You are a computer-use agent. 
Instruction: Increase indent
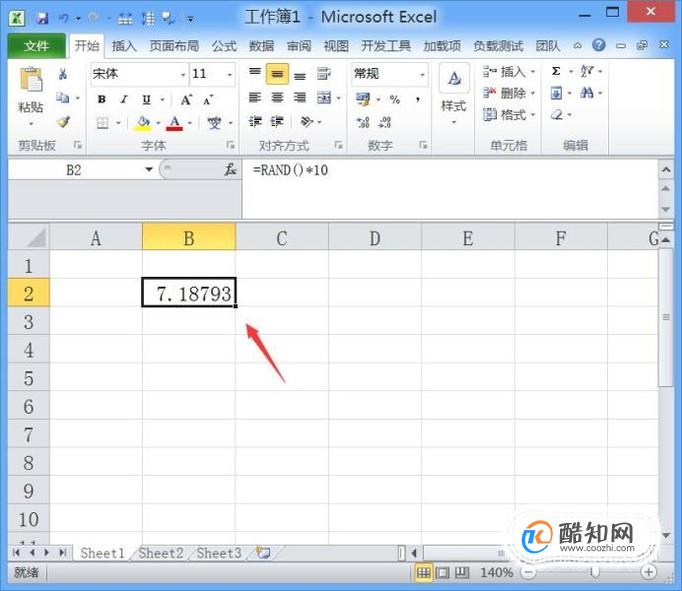coord(277,122)
